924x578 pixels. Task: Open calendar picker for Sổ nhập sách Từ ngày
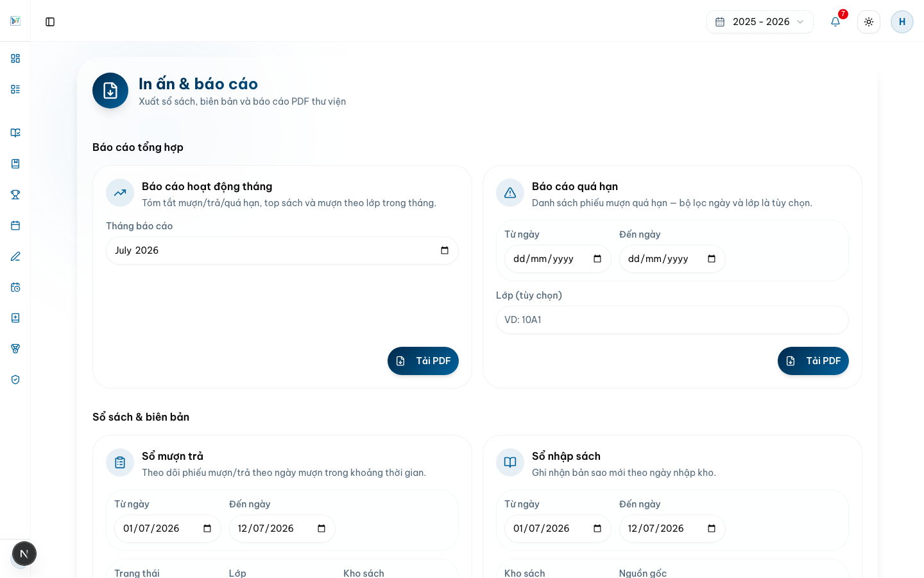pos(597,529)
